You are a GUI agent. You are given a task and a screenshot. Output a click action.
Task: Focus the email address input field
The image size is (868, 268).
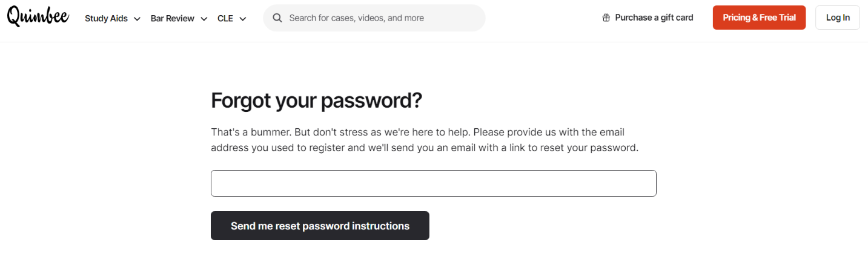pos(433,183)
